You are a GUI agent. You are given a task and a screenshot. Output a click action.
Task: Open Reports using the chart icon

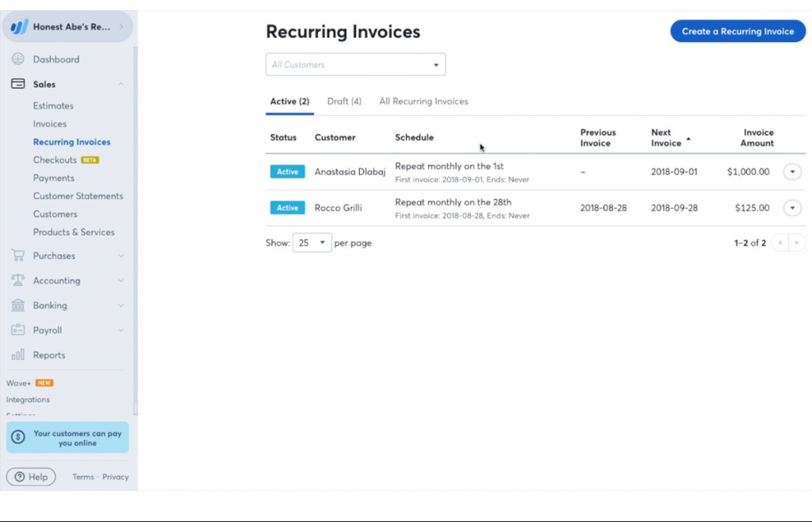click(x=17, y=355)
